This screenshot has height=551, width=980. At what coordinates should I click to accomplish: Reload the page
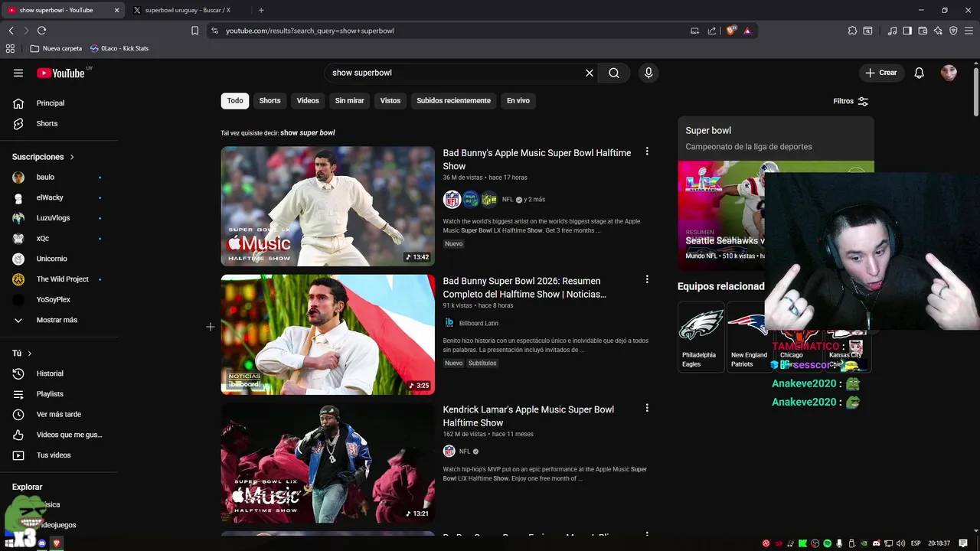(x=41, y=31)
